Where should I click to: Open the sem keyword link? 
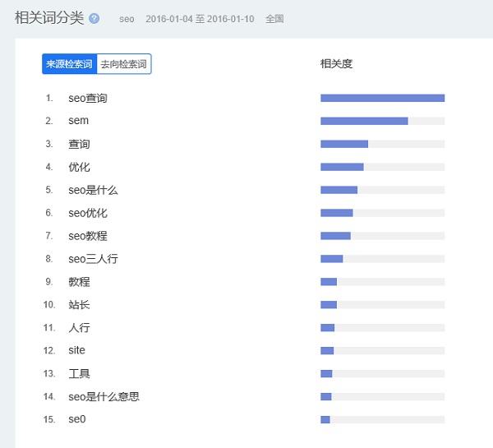pyautogui.click(x=79, y=121)
